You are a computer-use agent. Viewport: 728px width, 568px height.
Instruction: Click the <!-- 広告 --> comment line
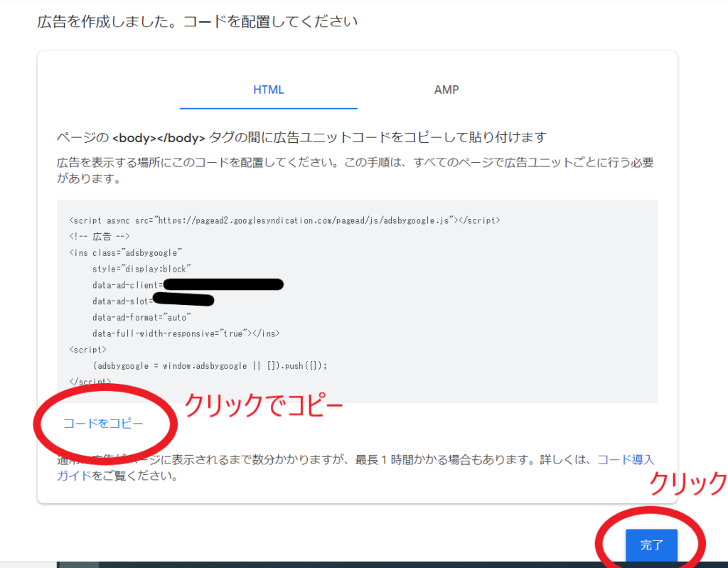[100, 237]
